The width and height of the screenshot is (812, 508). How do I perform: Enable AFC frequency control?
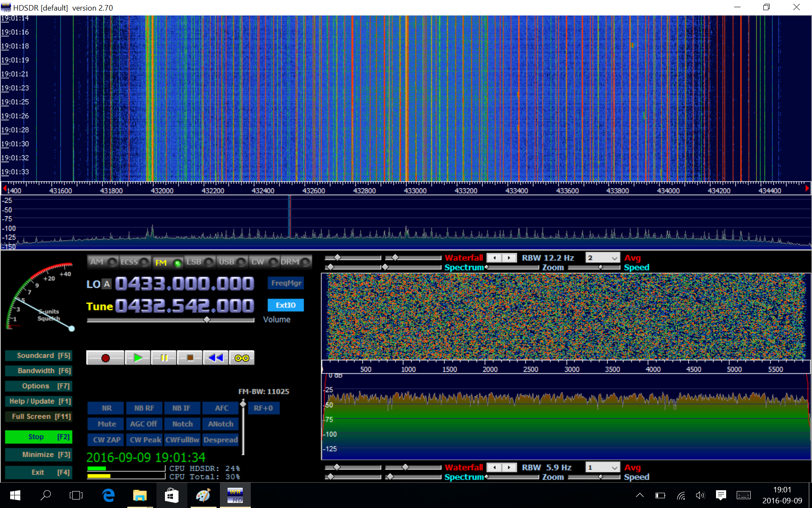tap(221, 408)
